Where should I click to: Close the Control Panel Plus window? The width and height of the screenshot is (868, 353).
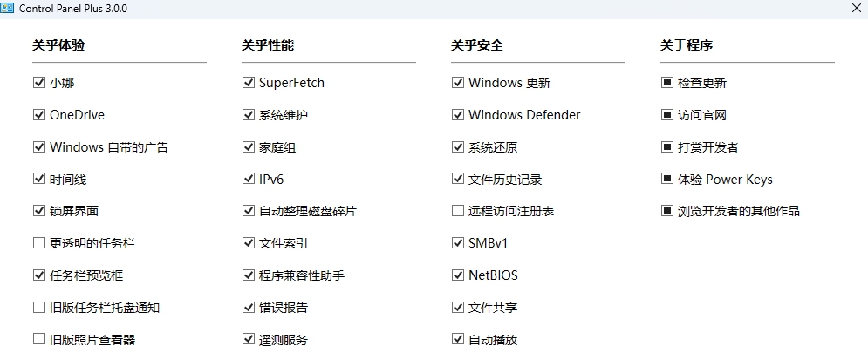point(856,8)
